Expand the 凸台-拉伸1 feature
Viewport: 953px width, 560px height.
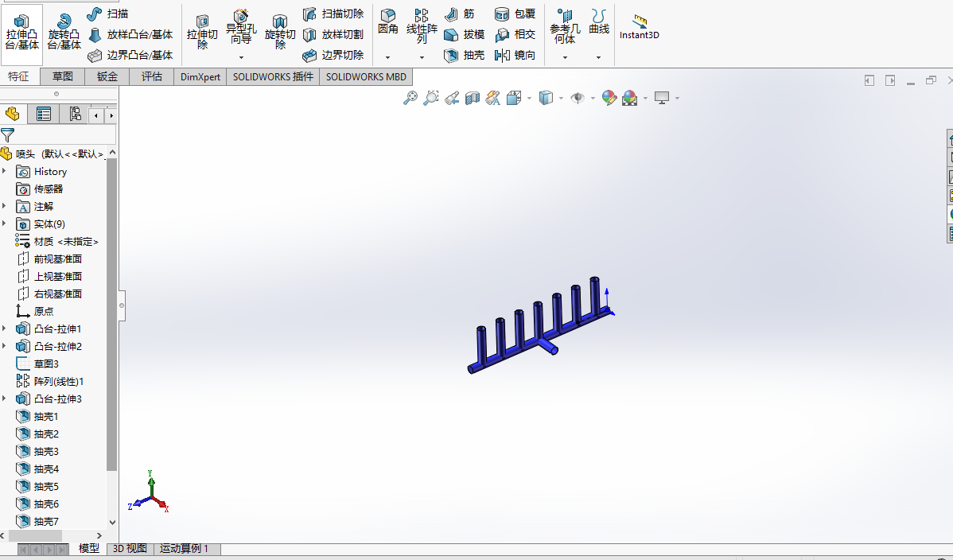point(5,329)
